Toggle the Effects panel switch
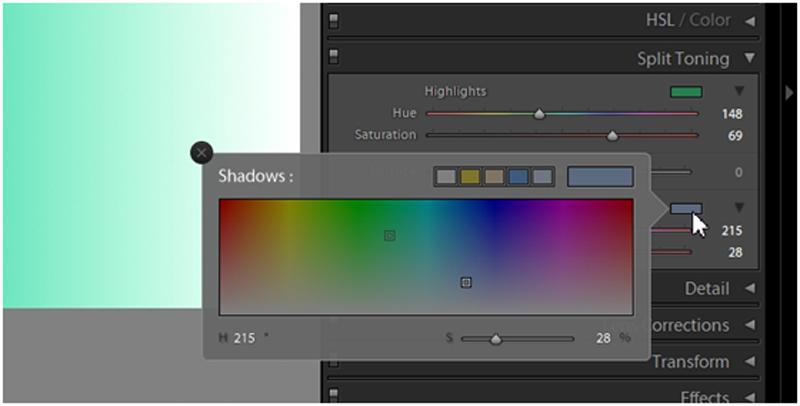 pos(334,395)
